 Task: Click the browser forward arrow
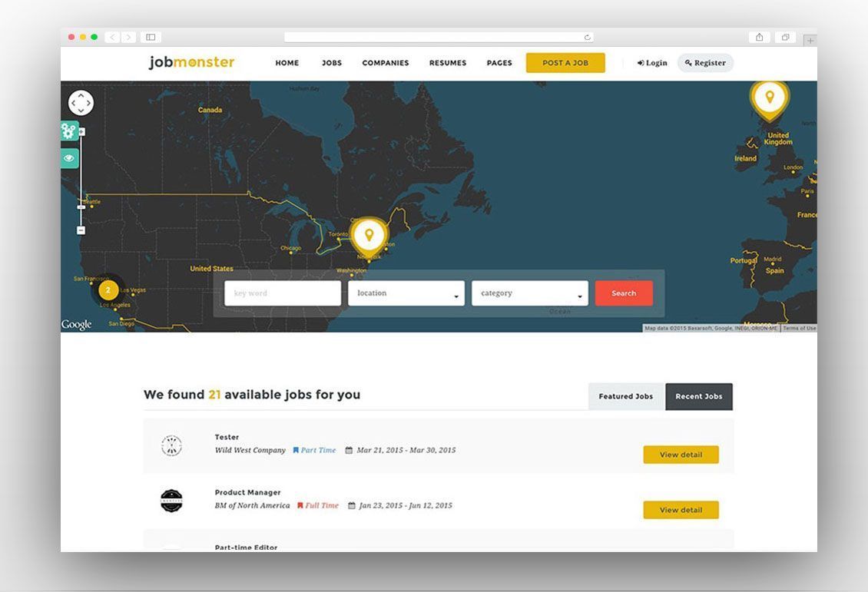click(128, 37)
